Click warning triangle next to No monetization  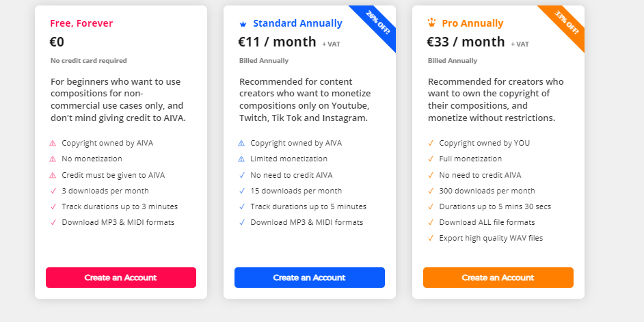point(53,159)
